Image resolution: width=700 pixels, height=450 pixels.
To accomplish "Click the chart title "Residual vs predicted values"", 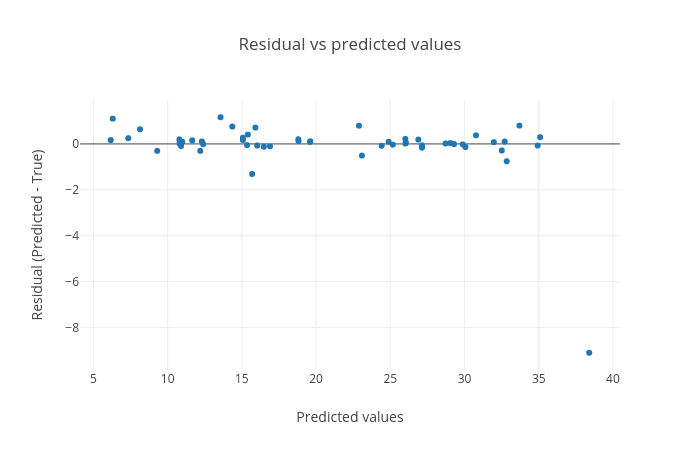I will click(x=349, y=45).
